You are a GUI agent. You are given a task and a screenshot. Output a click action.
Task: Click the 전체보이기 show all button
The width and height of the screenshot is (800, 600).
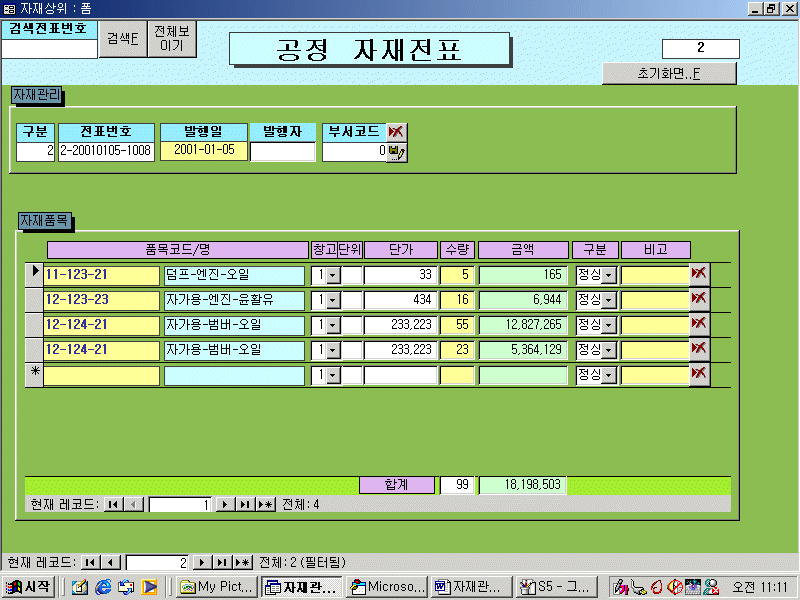pyautogui.click(x=171, y=39)
